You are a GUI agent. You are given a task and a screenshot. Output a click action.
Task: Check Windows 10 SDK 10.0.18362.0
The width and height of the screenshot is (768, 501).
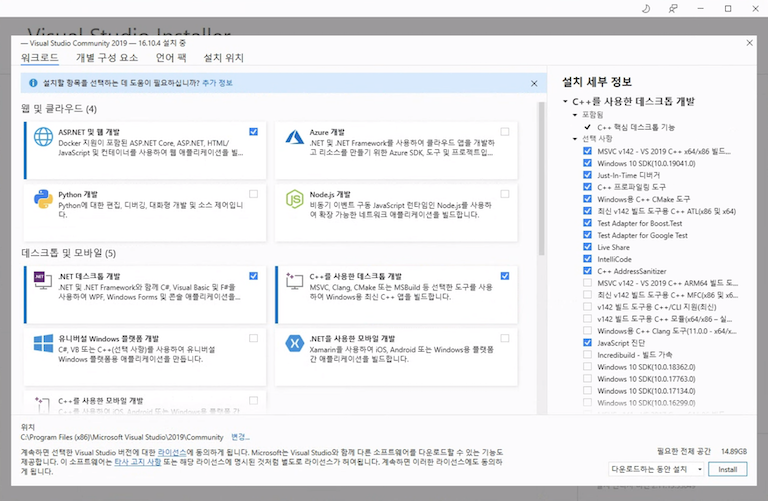(587, 366)
